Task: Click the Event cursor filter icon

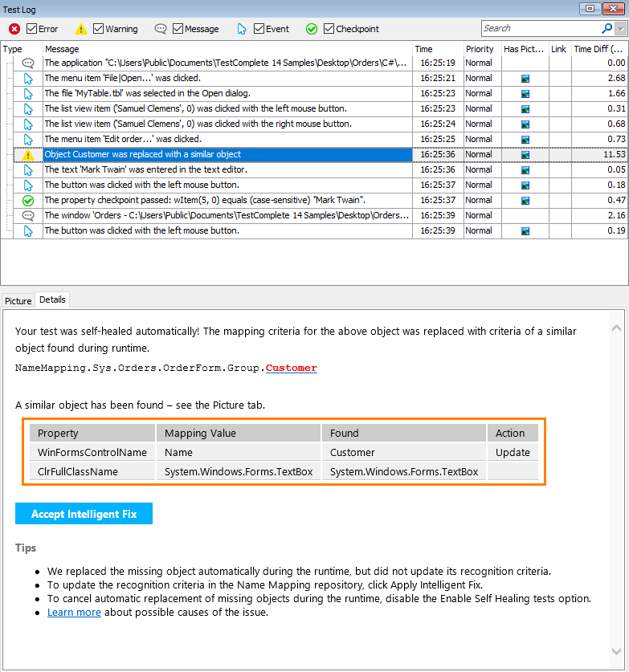Action: pyautogui.click(x=242, y=29)
